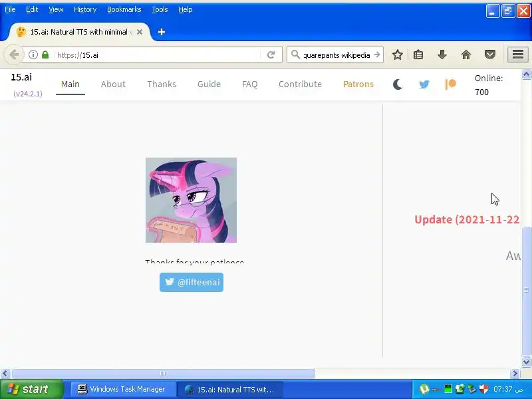Open the Bookmarks menu
532x399 pixels.
[124, 9]
